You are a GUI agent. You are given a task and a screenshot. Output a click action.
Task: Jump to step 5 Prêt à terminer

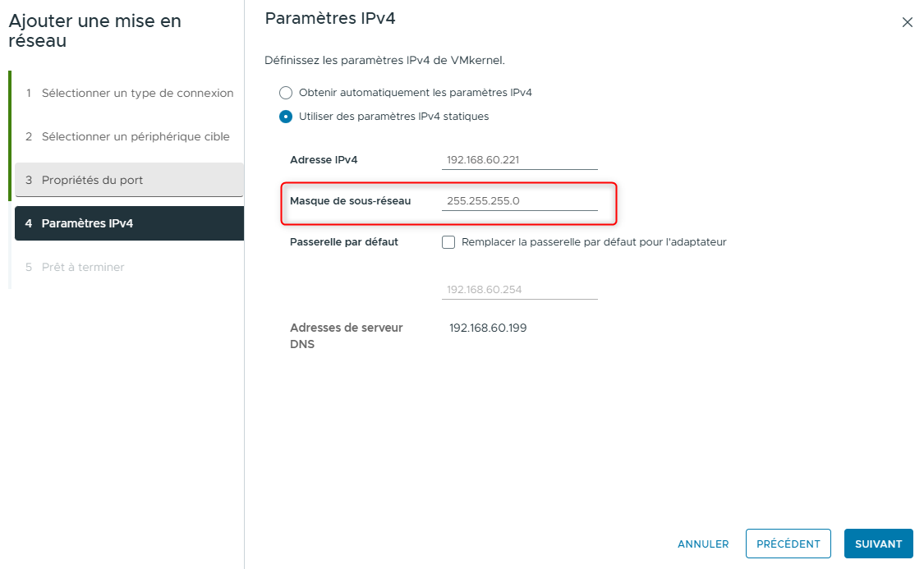click(82, 267)
